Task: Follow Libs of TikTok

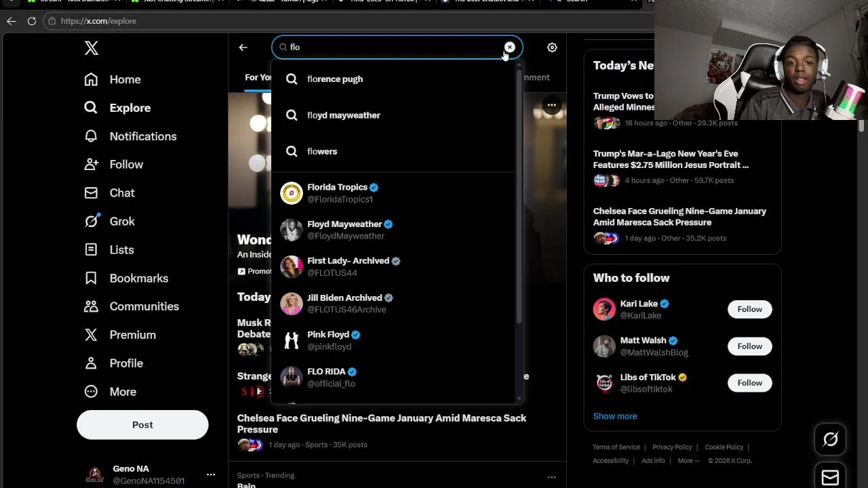Action: [749, 383]
